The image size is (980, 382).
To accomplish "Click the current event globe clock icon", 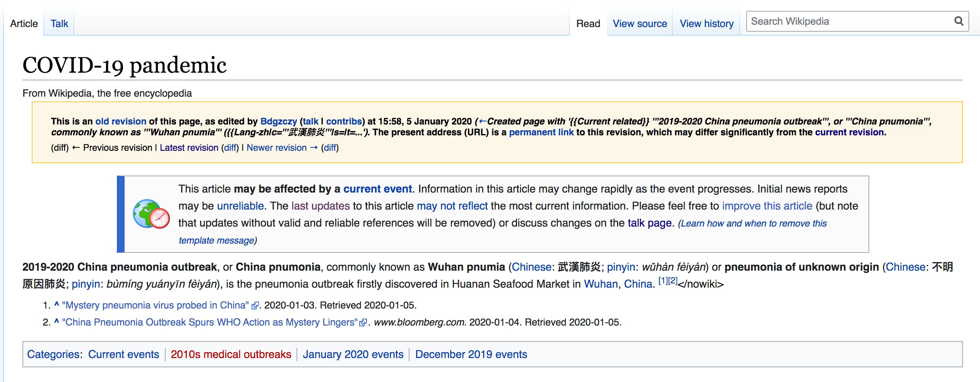I will coord(151,214).
